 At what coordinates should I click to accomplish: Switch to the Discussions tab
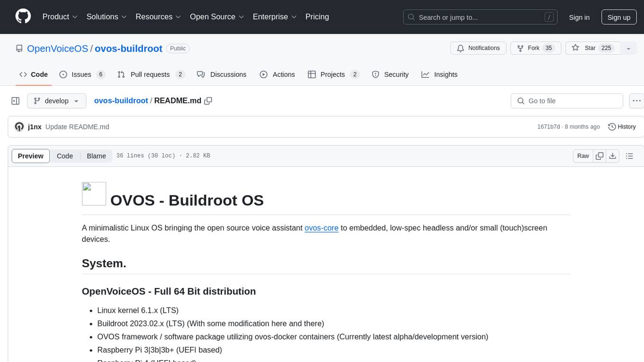pos(222,74)
